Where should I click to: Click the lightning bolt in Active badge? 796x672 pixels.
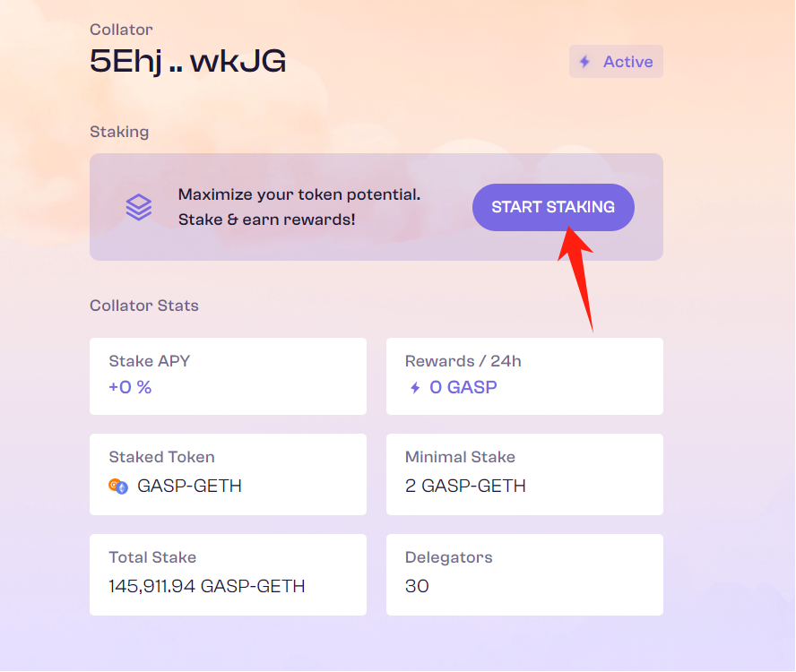(584, 62)
